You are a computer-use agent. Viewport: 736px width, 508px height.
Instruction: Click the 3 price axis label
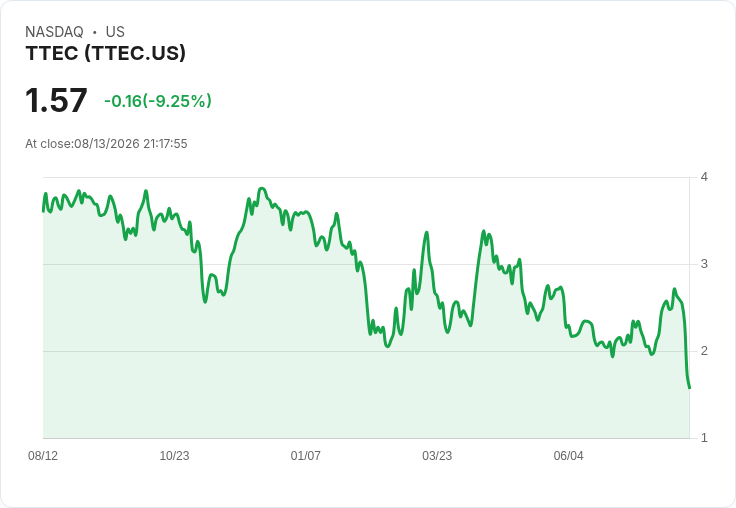point(704,264)
